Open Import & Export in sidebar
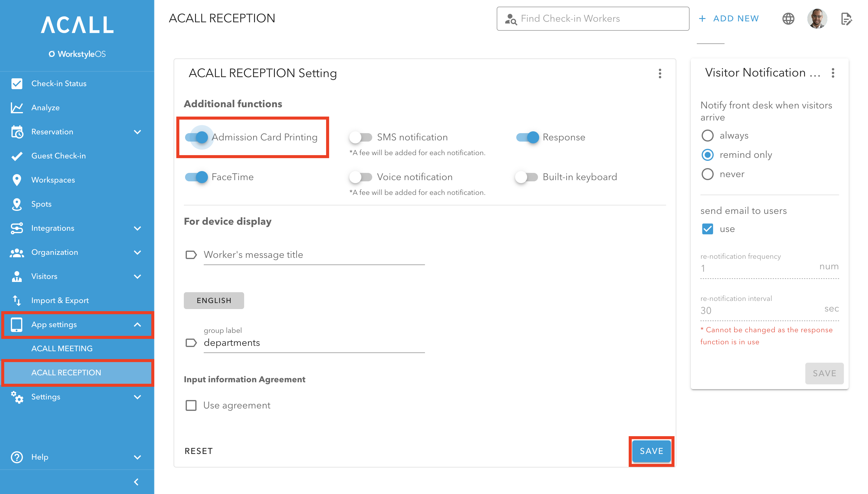 pos(77,300)
